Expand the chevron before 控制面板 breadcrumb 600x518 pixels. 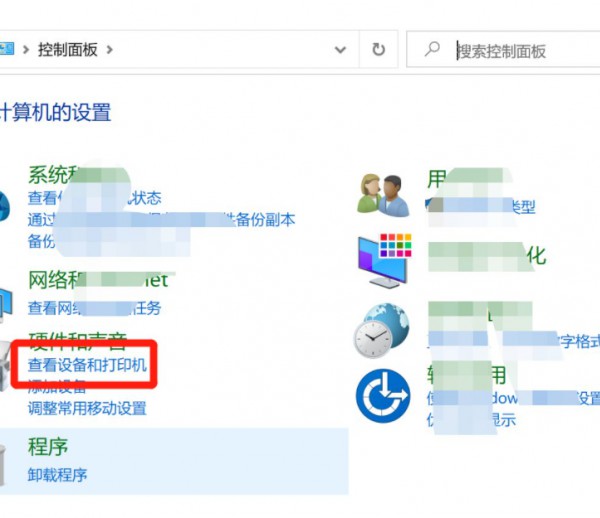coord(26,50)
